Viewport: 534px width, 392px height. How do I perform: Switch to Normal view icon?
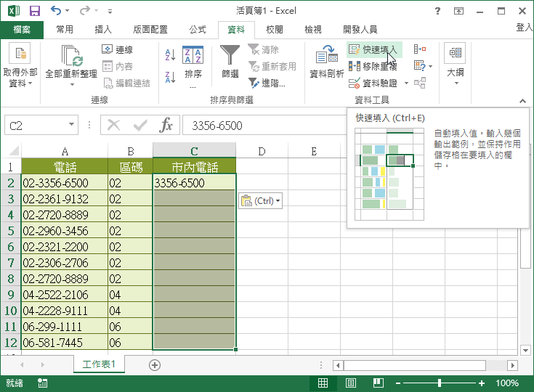(x=323, y=383)
